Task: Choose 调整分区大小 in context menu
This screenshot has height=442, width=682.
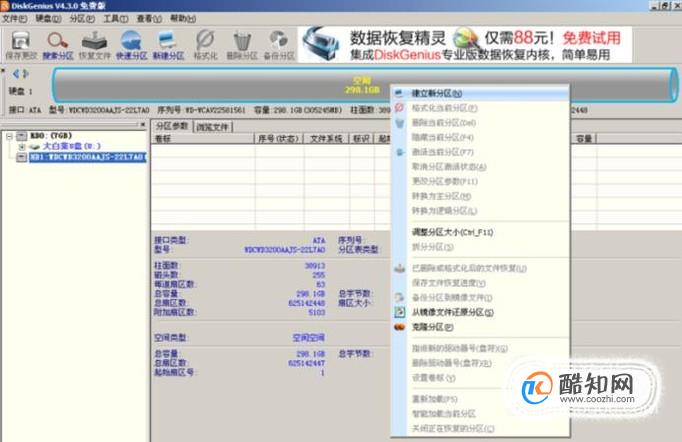Action: tap(480, 232)
